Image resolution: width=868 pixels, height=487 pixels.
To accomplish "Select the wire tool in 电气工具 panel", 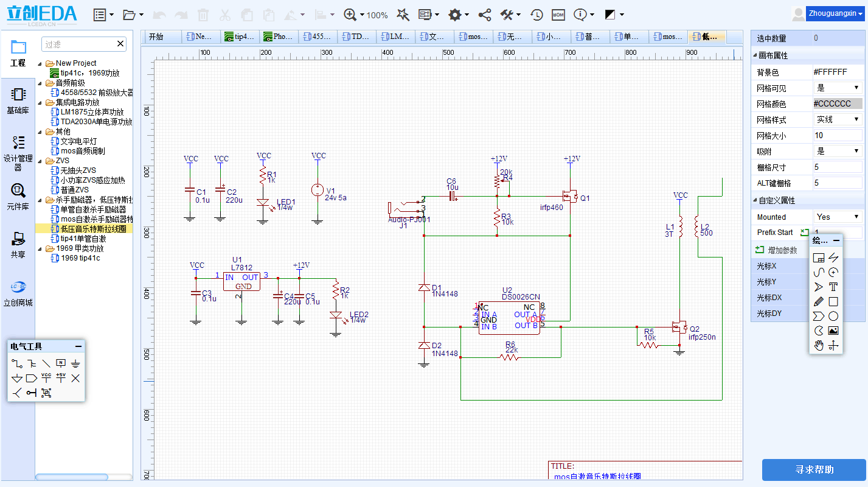I will (x=17, y=363).
